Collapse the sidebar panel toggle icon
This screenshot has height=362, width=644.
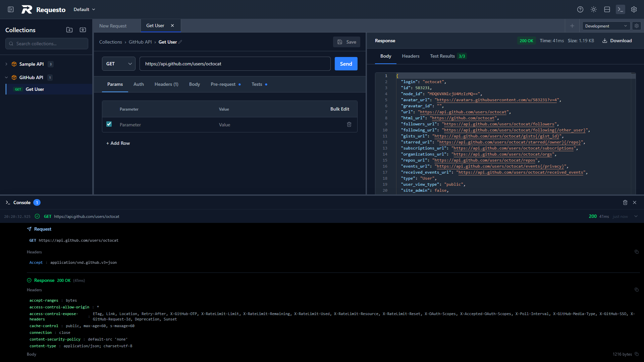click(x=11, y=9)
